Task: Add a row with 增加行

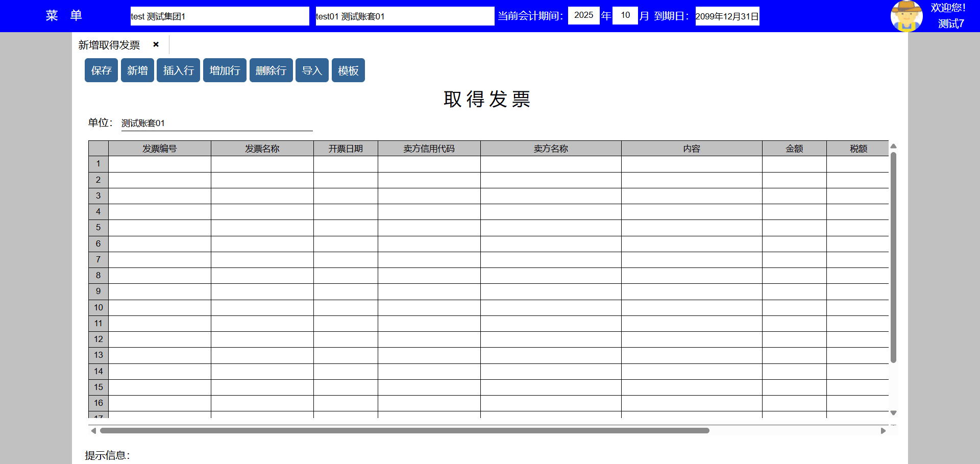Action: (225, 70)
